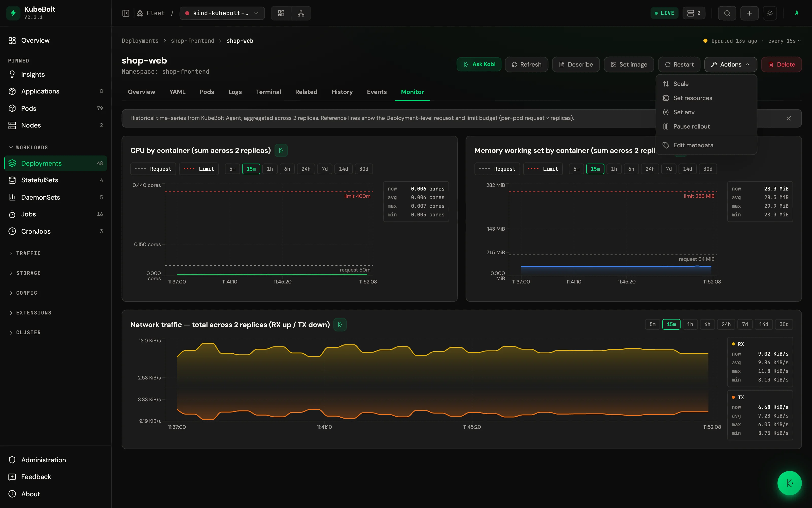812x508 pixels.
Task: Click the Kobi icon beside Network traffic title
Action: click(340, 325)
